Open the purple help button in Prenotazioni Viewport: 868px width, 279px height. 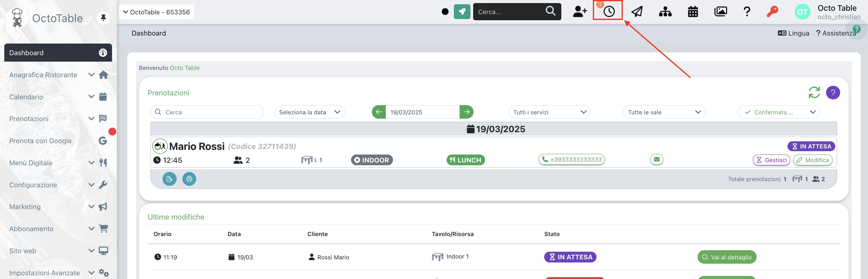(x=832, y=92)
